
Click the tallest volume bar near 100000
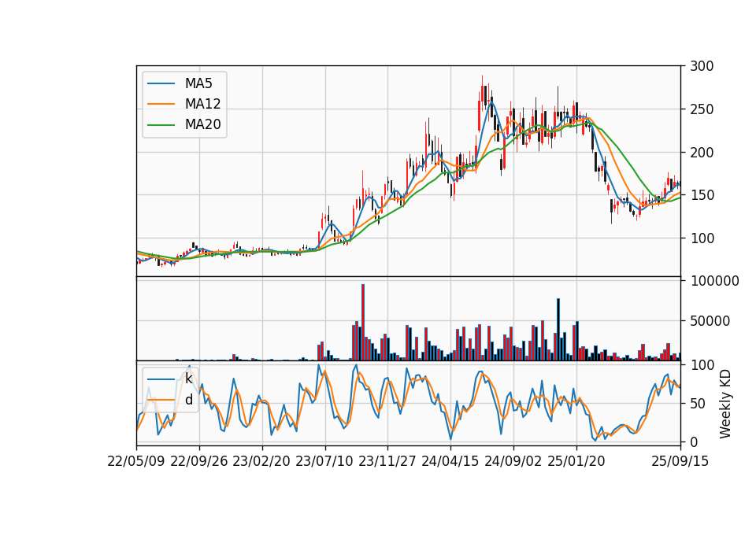pyautogui.click(x=363, y=323)
